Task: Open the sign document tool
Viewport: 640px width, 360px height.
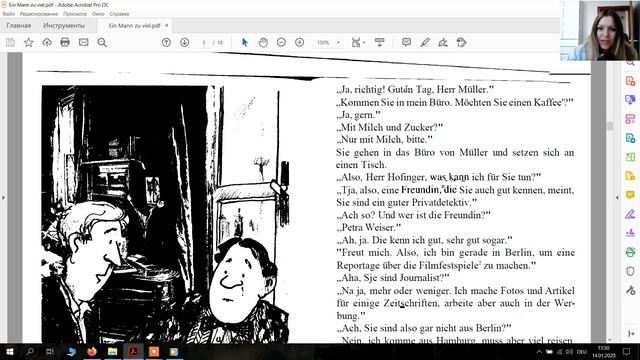Action: click(443, 42)
